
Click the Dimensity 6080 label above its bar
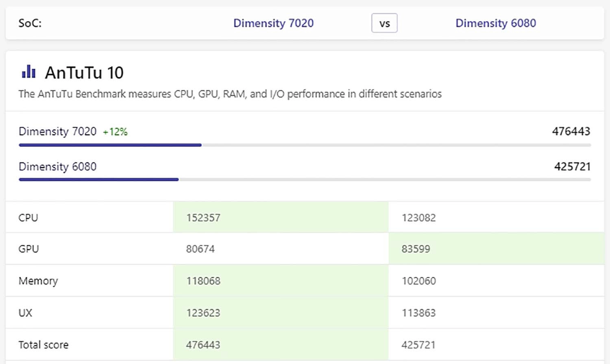[x=57, y=167]
